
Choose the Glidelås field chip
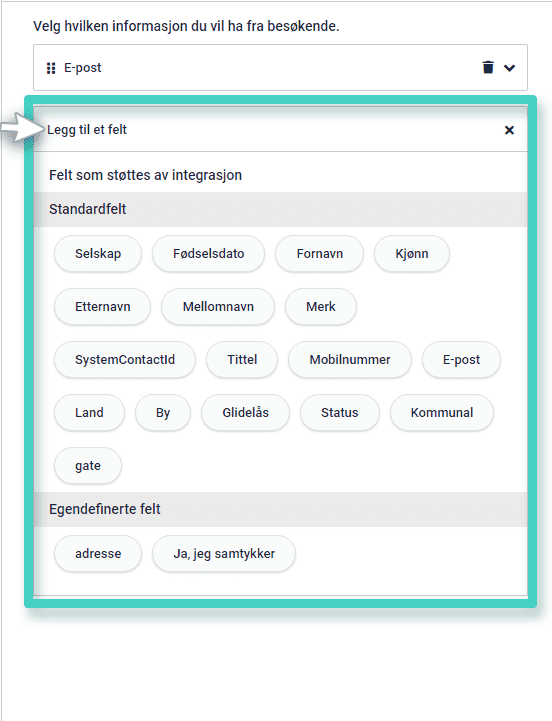point(246,412)
